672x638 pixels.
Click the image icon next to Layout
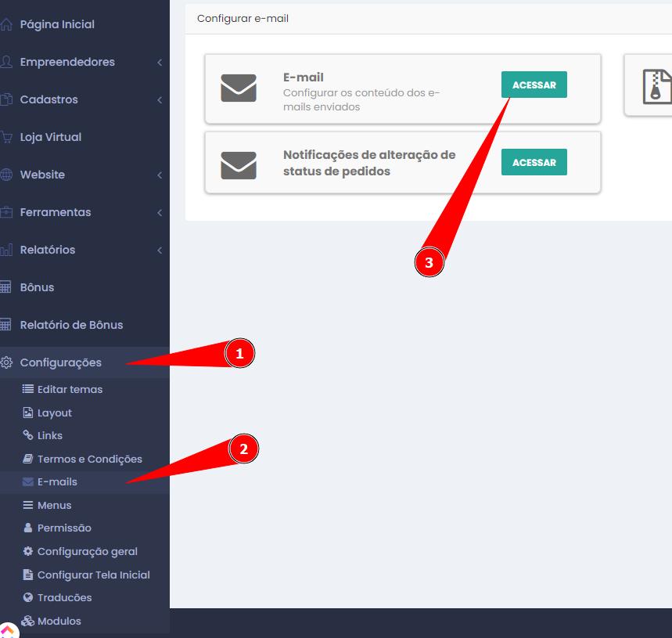[28, 413]
